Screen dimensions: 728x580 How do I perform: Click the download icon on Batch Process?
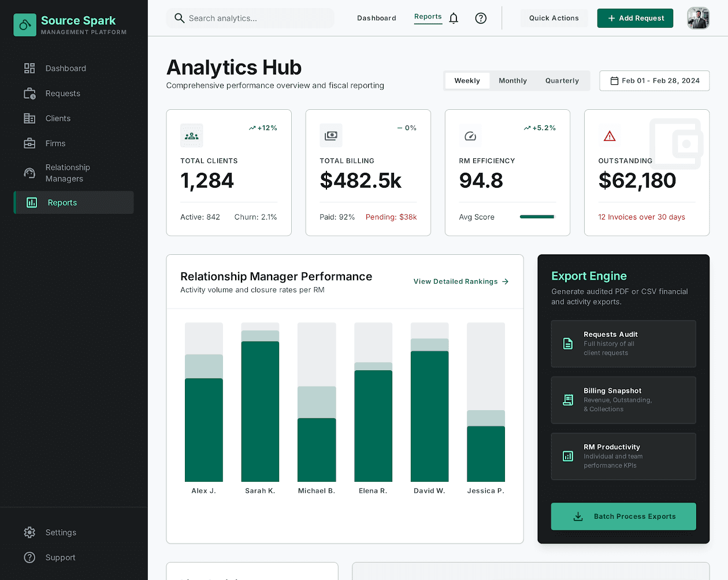pyautogui.click(x=578, y=516)
